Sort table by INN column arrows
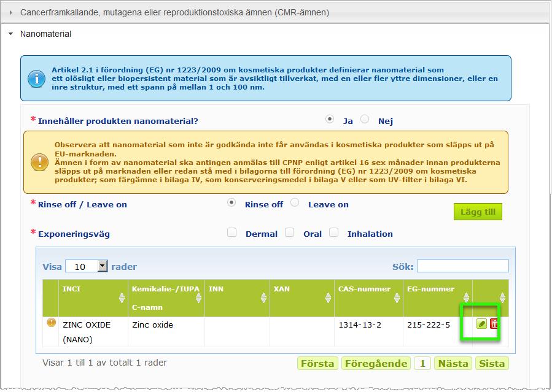This screenshot has height=392, width=552. 263,298
